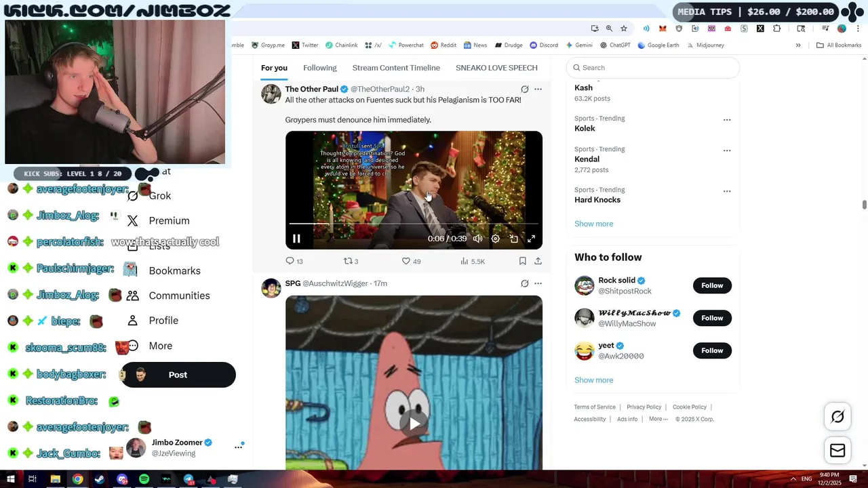The height and width of the screenshot is (488, 868).
Task: Click Show more under trending list
Action: (x=593, y=224)
